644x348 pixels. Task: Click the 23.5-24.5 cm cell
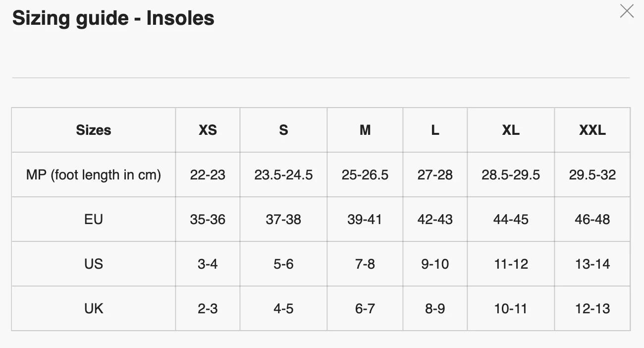coord(283,174)
